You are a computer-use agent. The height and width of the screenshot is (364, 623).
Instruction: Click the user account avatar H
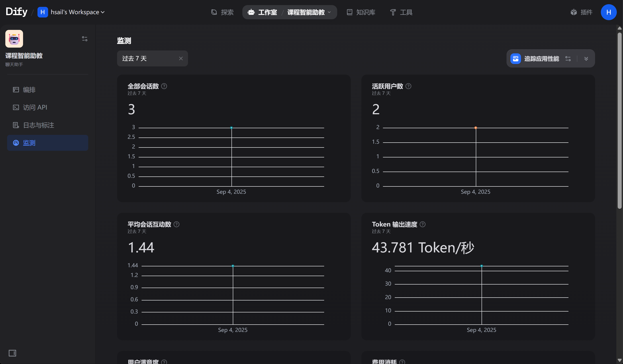tap(608, 12)
